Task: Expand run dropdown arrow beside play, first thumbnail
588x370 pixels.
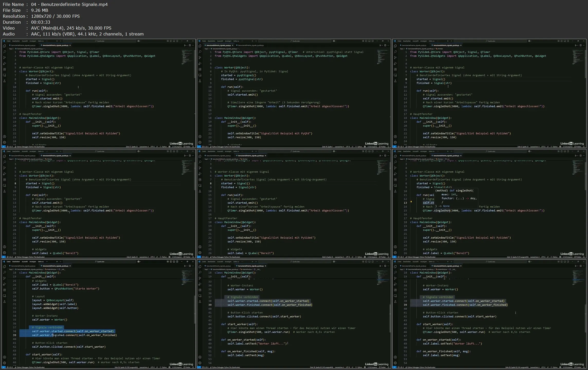Action: point(187,45)
